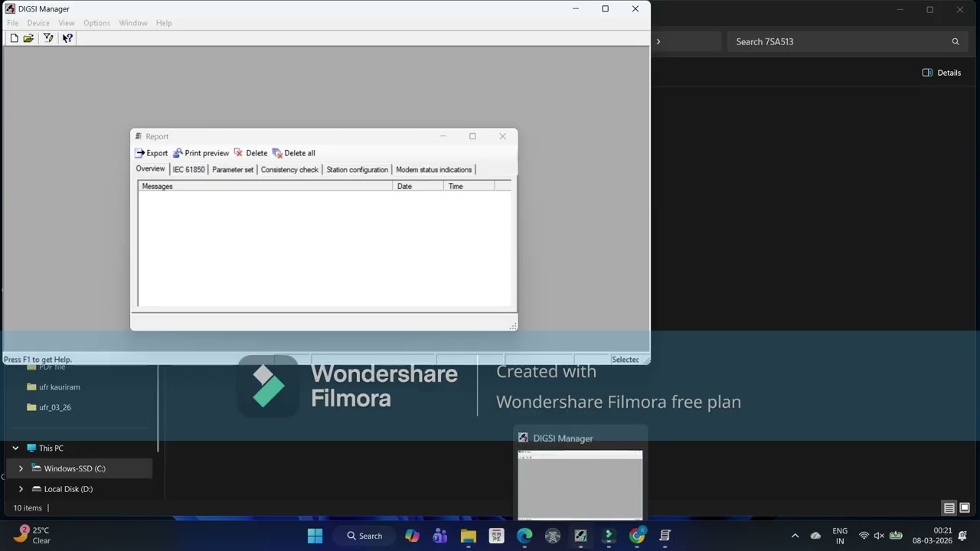This screenshot has height=551, width=980.
Task: Maximize the Report window
Action: 472,136
